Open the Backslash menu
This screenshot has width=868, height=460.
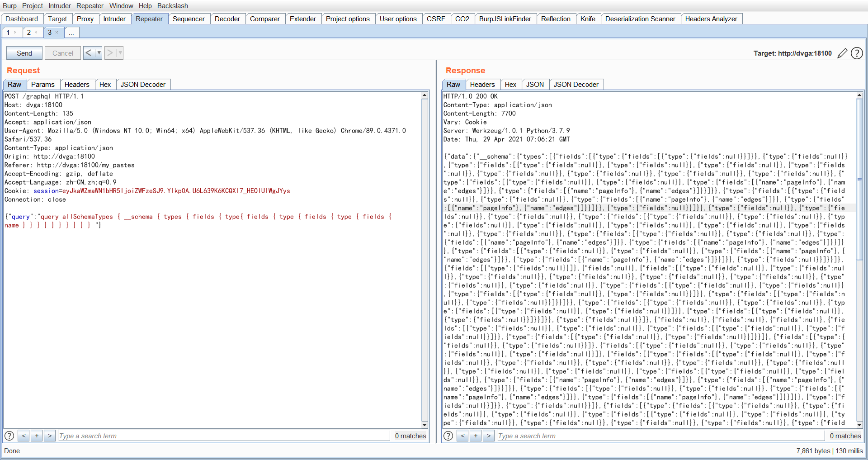pyautogui.click(x=173, y=6)
